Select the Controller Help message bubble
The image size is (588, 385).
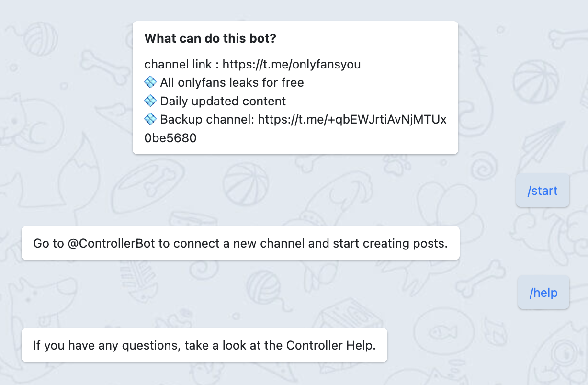click(x=204, y=345)
